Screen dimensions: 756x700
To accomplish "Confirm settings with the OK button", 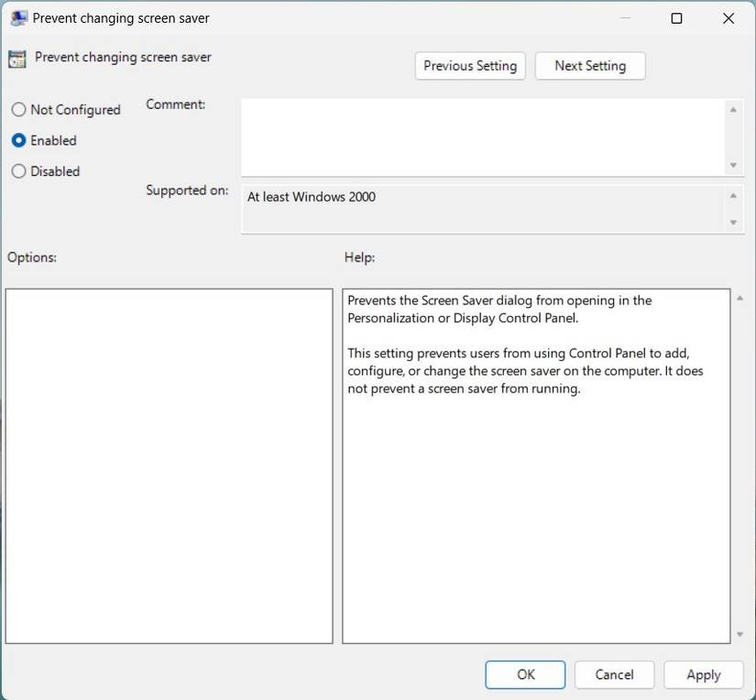I will pos(525,673).
